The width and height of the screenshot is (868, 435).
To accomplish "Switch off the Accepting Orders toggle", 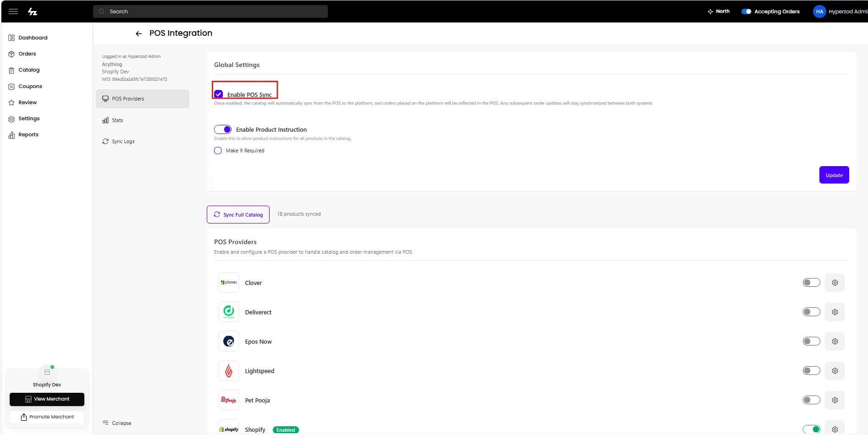I will click(x=746, y=11).
